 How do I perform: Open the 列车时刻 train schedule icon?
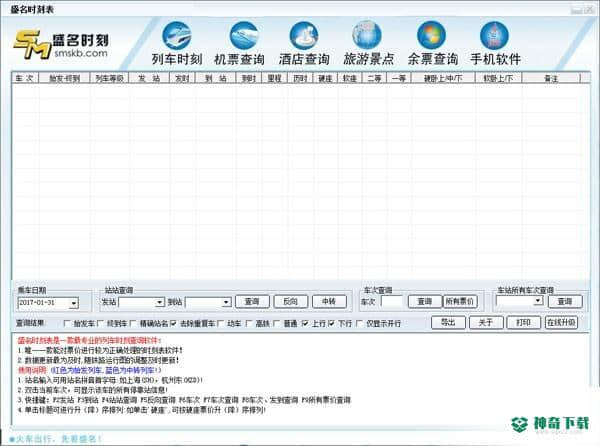(x=177, y=43)
